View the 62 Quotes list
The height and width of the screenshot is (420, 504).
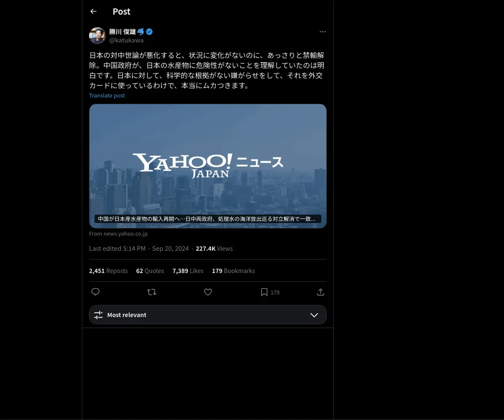click(x=150, y=271)
